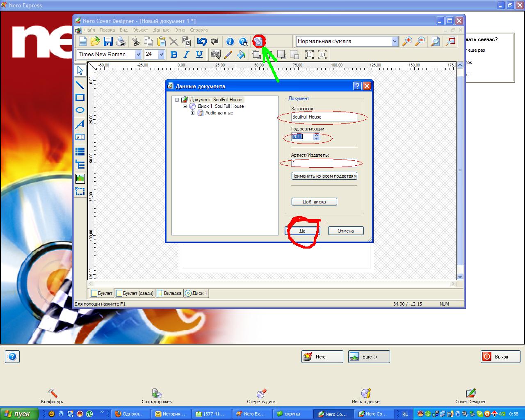Open the Правка menu

tap(107, 30)
